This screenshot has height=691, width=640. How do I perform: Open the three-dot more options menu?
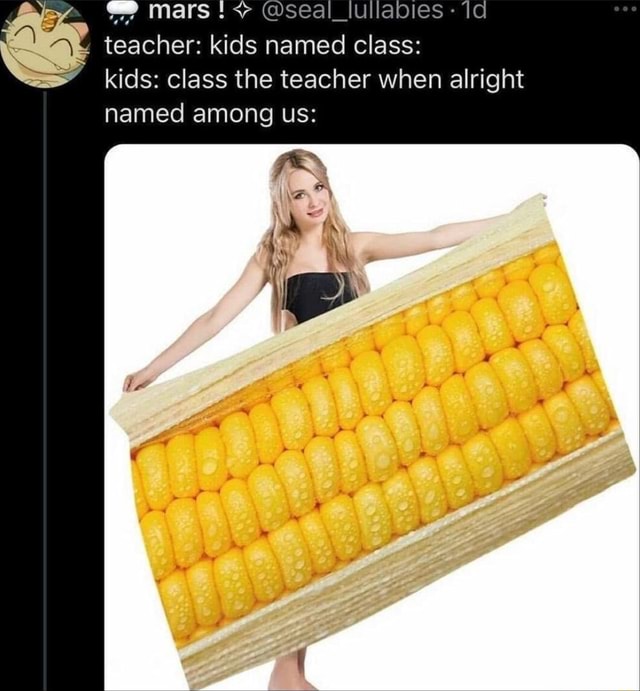[628, 8]
